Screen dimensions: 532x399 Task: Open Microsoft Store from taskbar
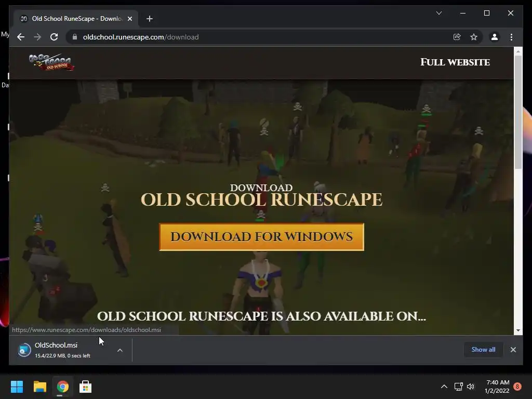click(x=85, y=387)
